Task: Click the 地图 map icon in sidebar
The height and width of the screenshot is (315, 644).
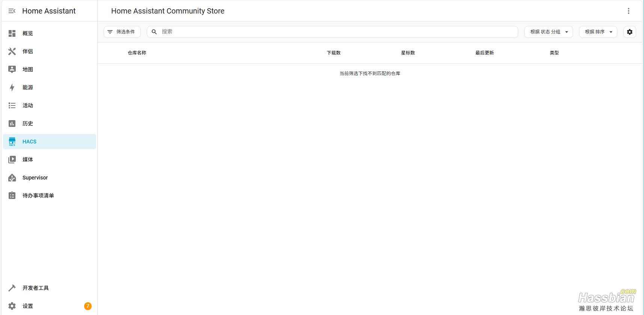Action: click(12, 69)
